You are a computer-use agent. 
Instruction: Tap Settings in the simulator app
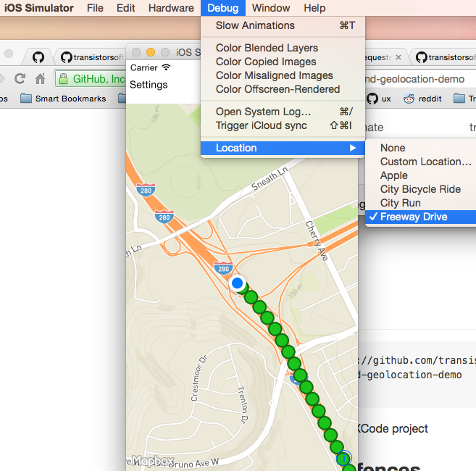[x=149, y=85]
